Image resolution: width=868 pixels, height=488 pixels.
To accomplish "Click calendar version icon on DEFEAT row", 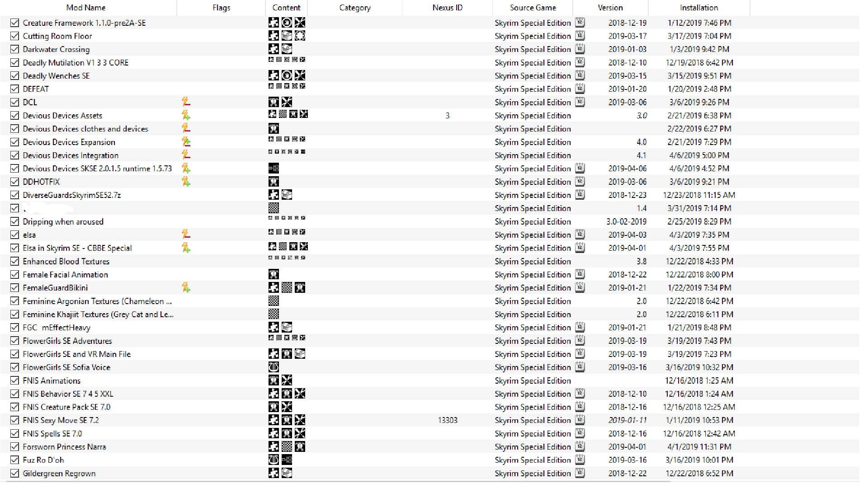I will coord(580,89).
